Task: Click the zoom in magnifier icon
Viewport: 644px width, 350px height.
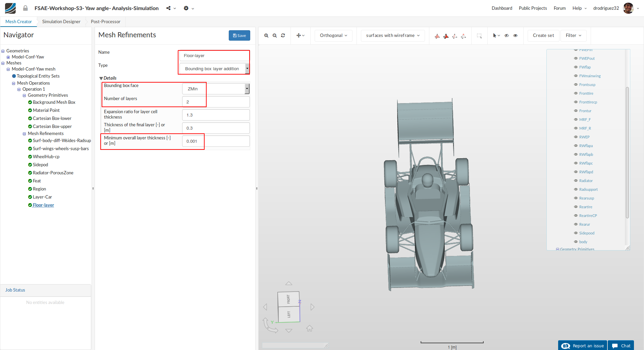Action: click(266, 36)
